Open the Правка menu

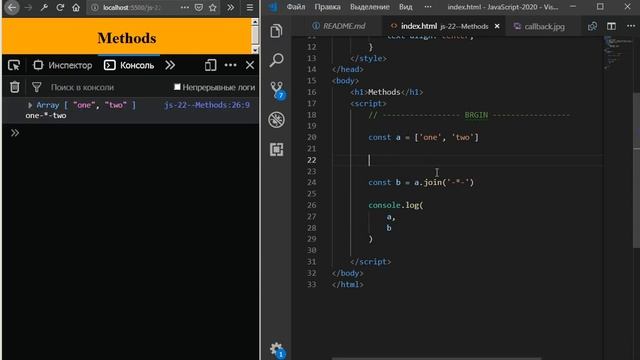point(327,7)
